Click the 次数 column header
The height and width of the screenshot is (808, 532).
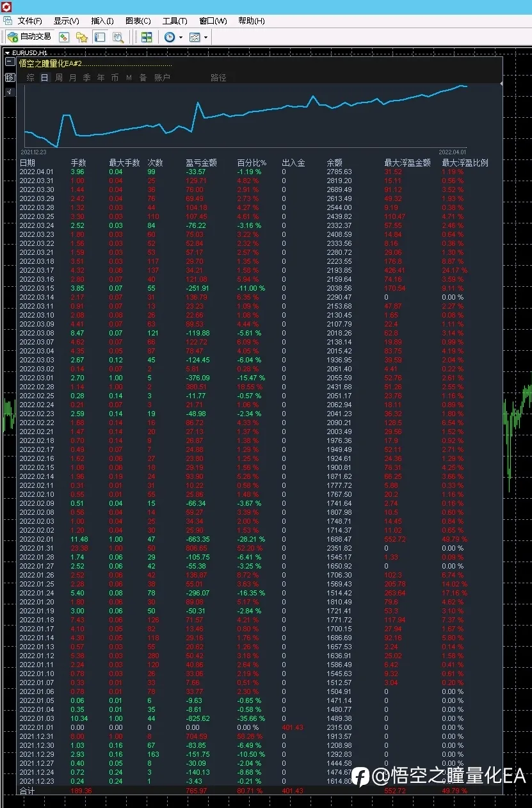pos(156,163)
